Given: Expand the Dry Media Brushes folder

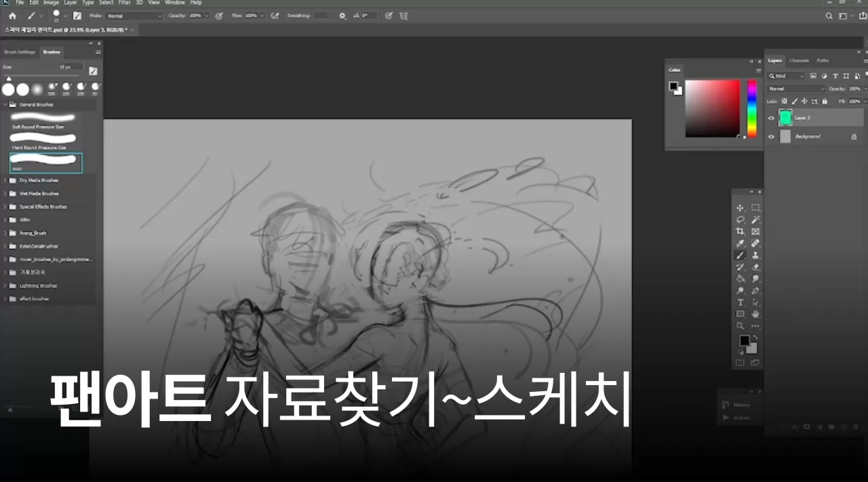Looking at the screenshot, I should point(5,180).
